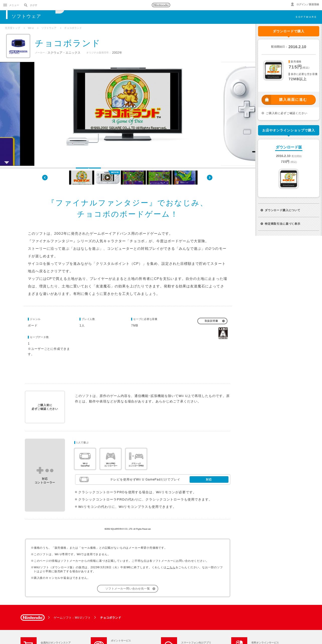Play the MOVIE thumbnail
Image resolution: width=322 pixels, height=644 pixels.
(x=107, y=178)
